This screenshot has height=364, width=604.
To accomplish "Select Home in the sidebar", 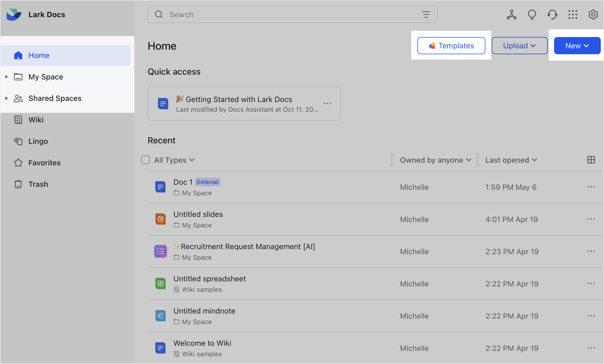I will [x=39, y=55].
